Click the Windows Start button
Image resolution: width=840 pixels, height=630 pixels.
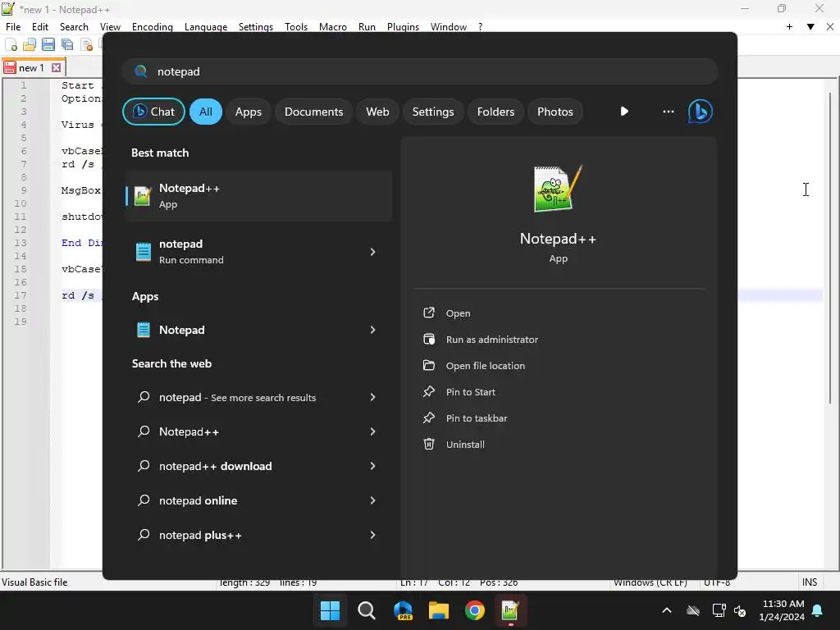click(x=330, y=610)
